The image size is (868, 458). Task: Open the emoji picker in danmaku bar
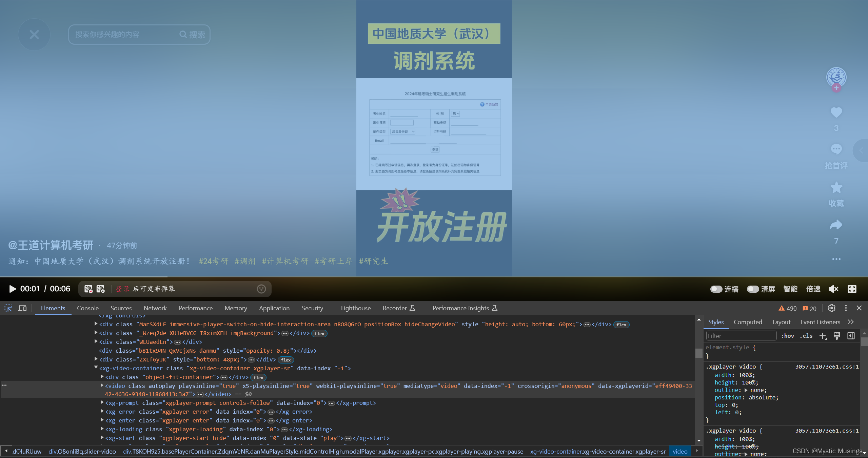click(261, 289)
